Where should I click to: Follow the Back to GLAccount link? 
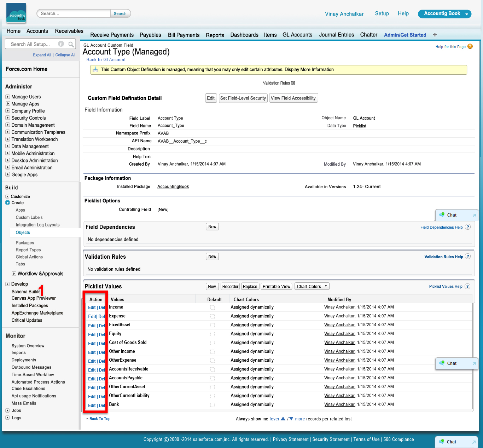(106, 60)
